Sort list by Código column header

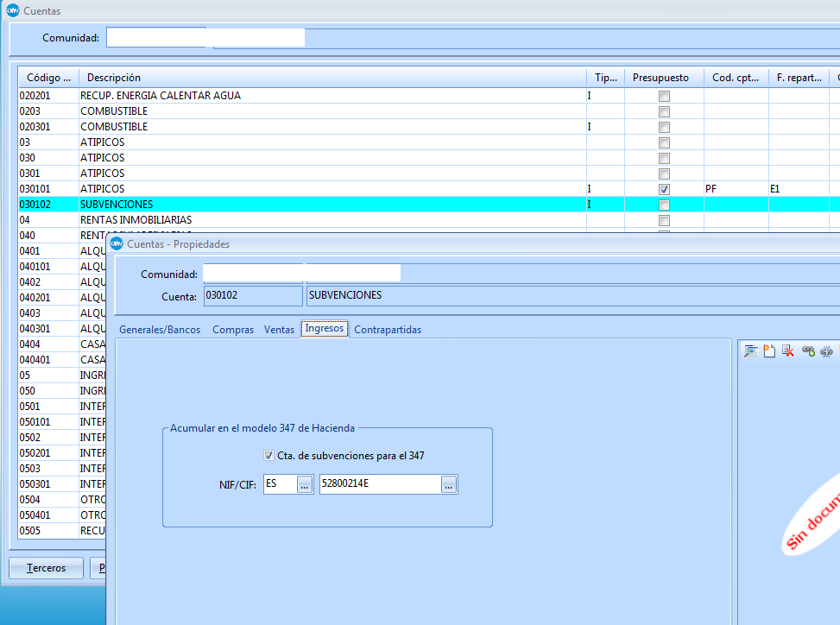(48, 78)
